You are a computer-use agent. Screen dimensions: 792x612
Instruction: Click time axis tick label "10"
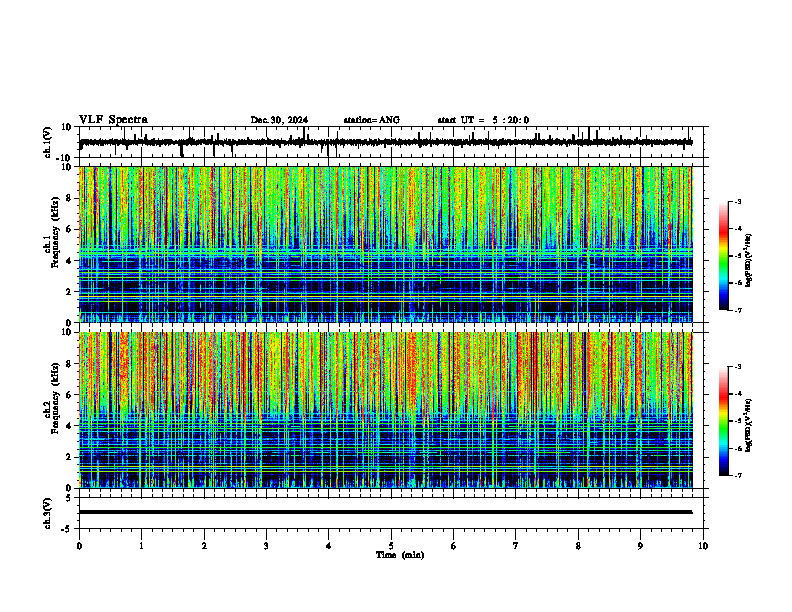[703, 546]
